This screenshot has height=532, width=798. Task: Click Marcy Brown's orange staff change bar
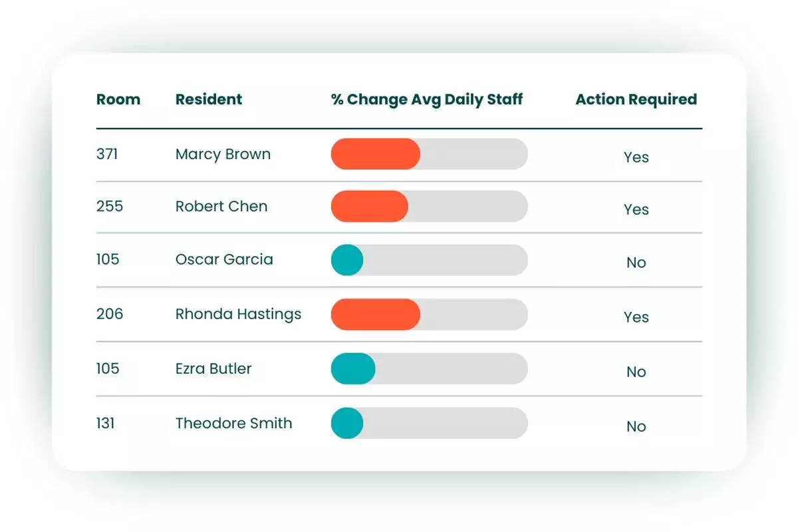point(376,154)
